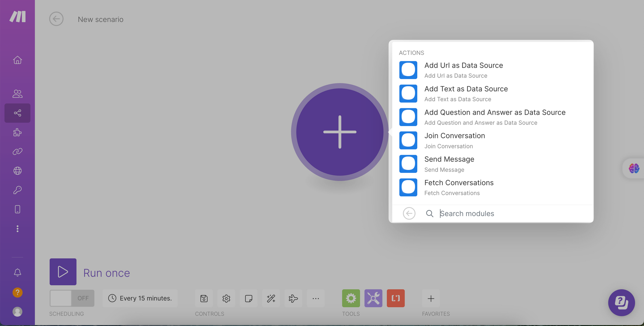Open Help via the orange question mark
644x326 pixels.
[x=17, y=292]
